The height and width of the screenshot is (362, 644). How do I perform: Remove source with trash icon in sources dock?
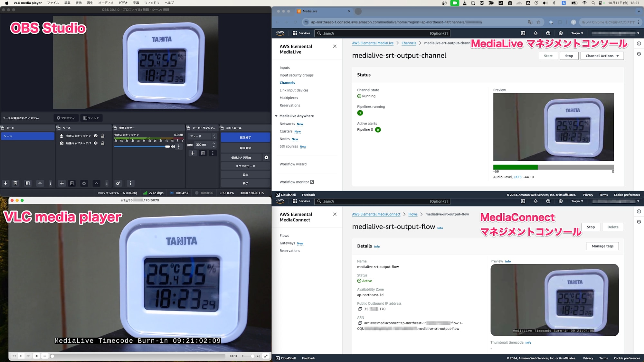(72, 183)
